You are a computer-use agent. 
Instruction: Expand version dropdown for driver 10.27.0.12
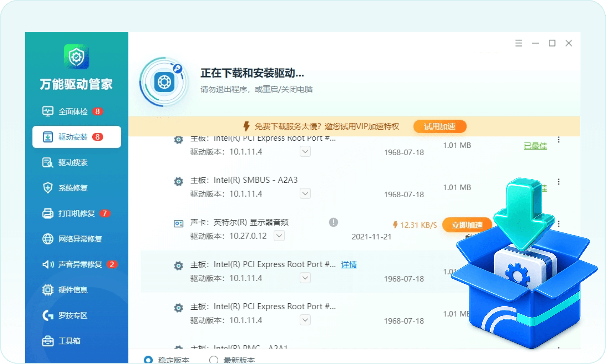pos(279,236)
